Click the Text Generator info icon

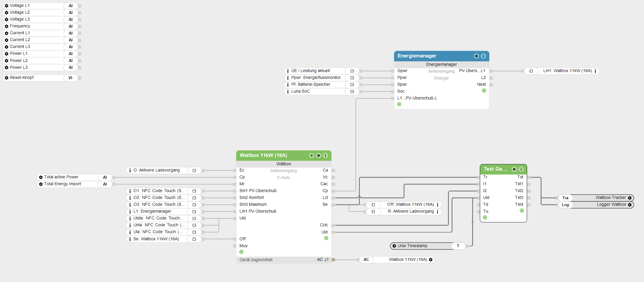coord(521,169)
